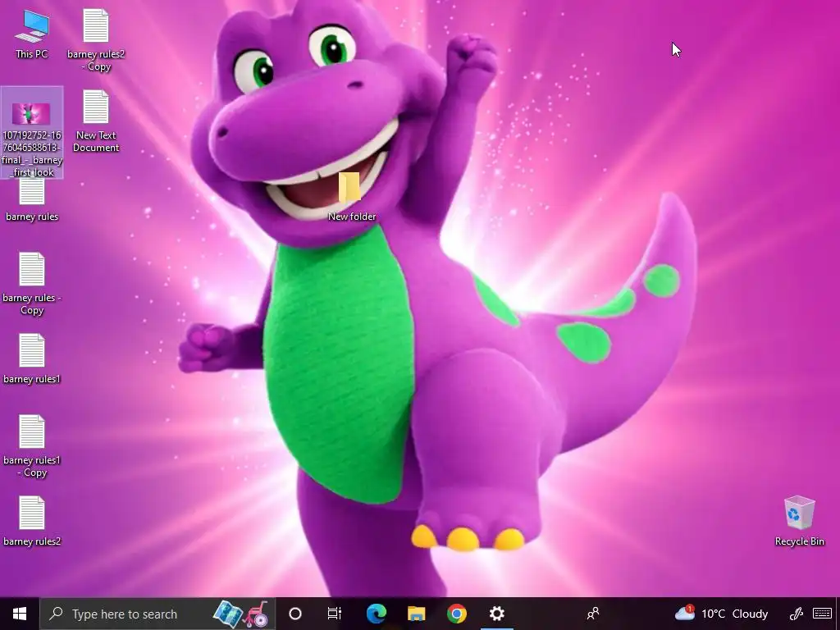
Task: Open Task View in taskbar
Action: point(335,614)
